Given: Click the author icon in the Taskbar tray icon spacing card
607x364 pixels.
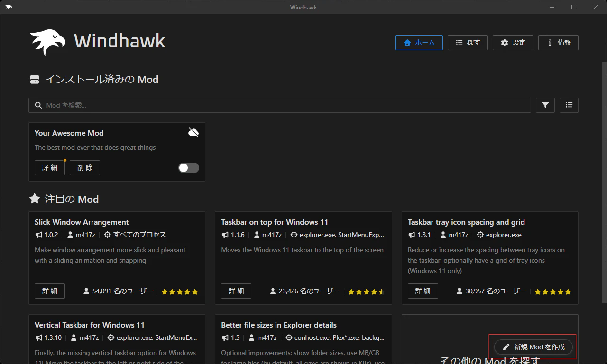Looking at the screenshot, I should (x=443, y=235).
